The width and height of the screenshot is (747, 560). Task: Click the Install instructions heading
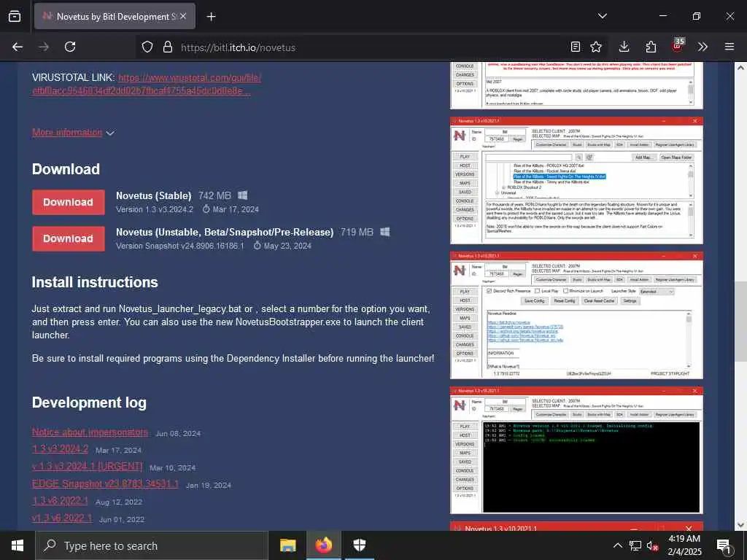click(95, 282)
